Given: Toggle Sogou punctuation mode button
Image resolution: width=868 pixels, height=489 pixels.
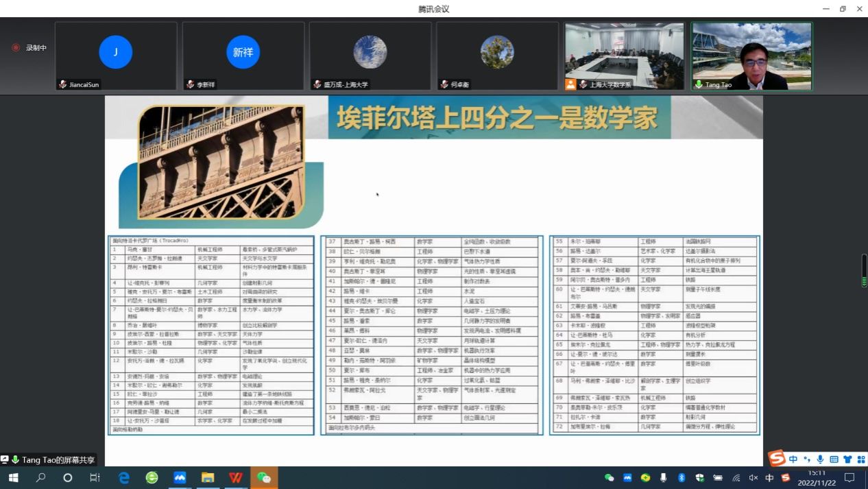Looking at the screenshot, I should pyautogui.click(x=807, y=459).
